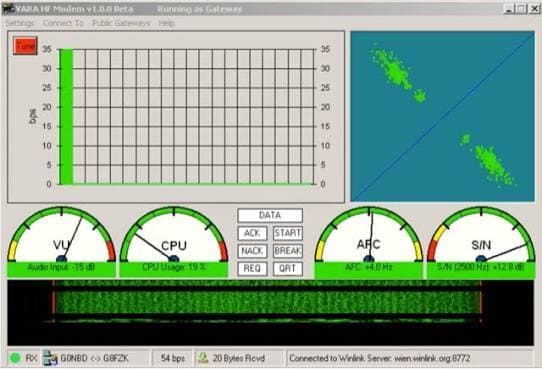Click the bytes received download icon
Image resolution: width=542 pixels, height=369 pixels.
coord(203,358)
